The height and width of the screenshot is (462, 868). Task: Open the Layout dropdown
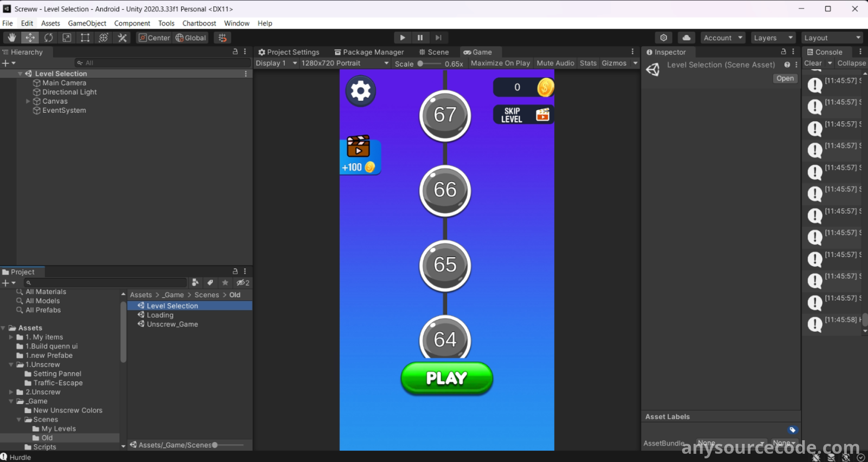[x=832, y=37]
